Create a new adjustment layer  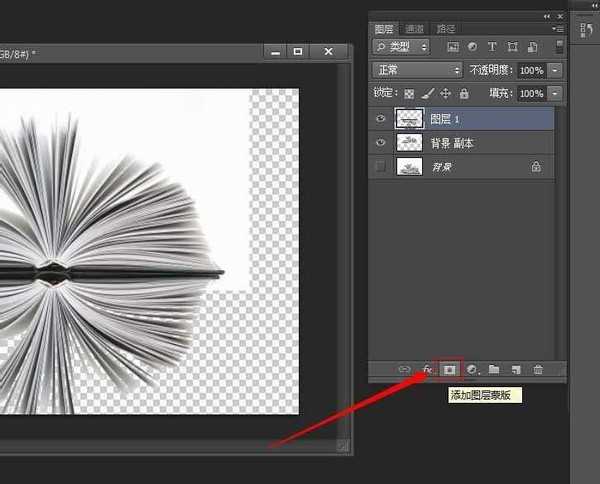[472, 369]
